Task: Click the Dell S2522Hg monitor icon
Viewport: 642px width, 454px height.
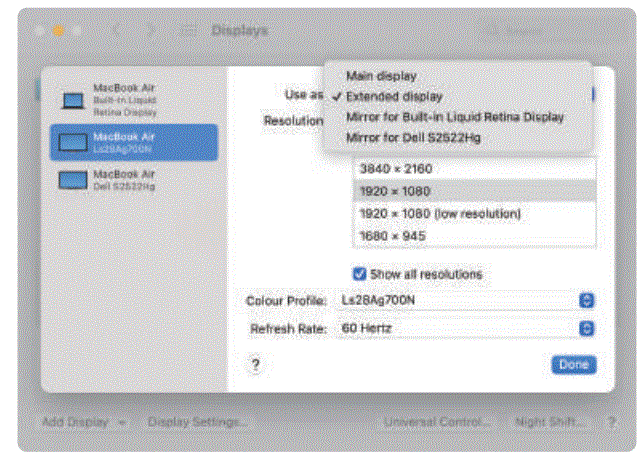Action: 73,181
